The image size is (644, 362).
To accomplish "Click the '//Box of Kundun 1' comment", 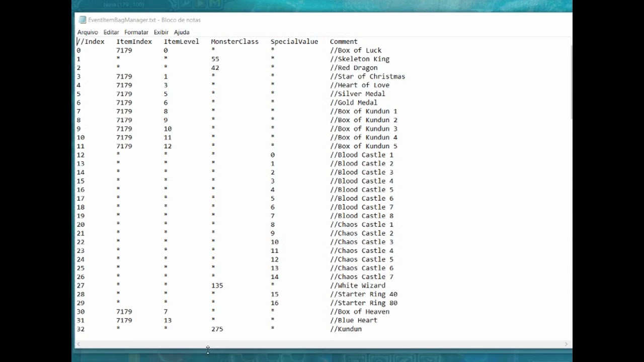I will click(x=364, y=111).
